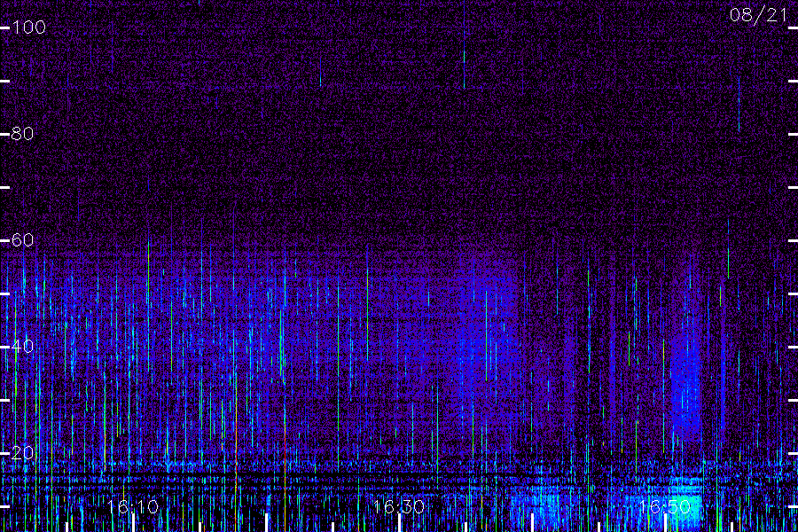Image resolution: width=798 pixels, height=532 pixels.
Task: Click the 80 frequency axis label
Action: click(x=22, y=134)
